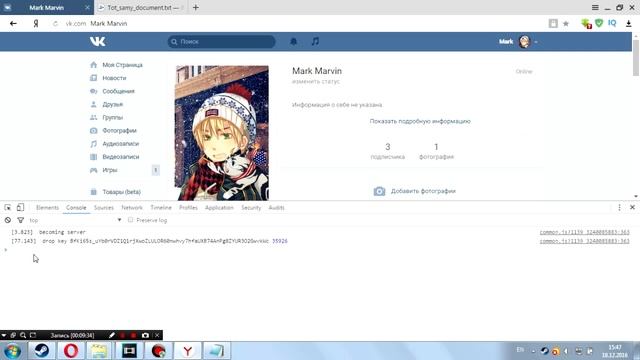Click the page vertical scrollbar thumb
The width and height of the screenshot is (640, 360).
point(636,58)
